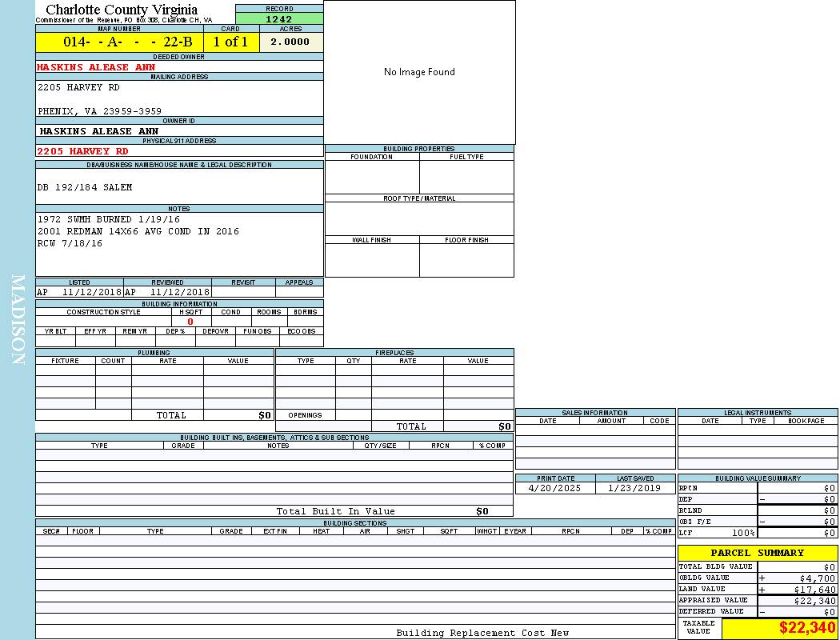
Task: Click the acres value 2.0000
Action: [x=290, y=42]
